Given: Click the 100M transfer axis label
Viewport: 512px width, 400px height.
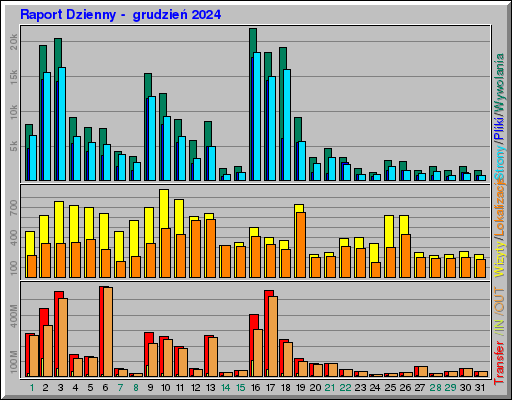Looking at the screenshot, I should pyautogui.click(x=13, y=362).
